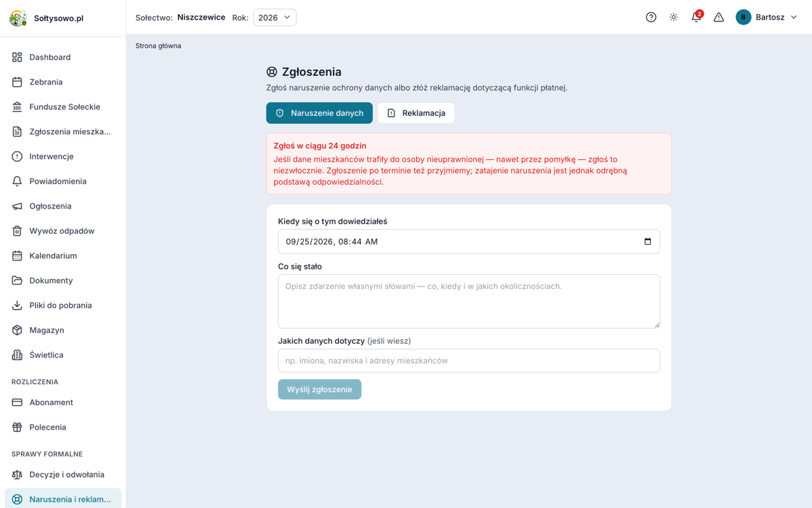
Task: Click the Zebrania calendar icon
Action: tap(17, 82)
